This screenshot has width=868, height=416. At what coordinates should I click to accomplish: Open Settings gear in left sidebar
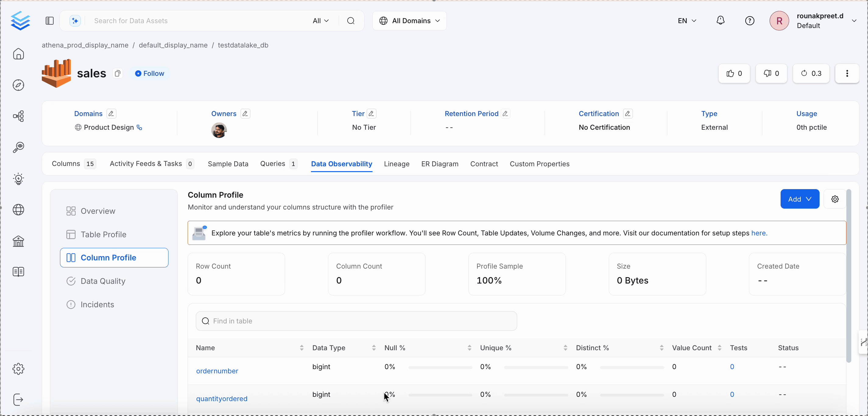point(19,369)
